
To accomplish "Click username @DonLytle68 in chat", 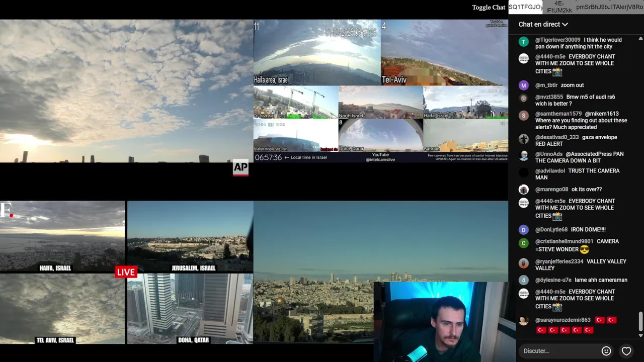I will pyautogui.click(x=551, y=230).
